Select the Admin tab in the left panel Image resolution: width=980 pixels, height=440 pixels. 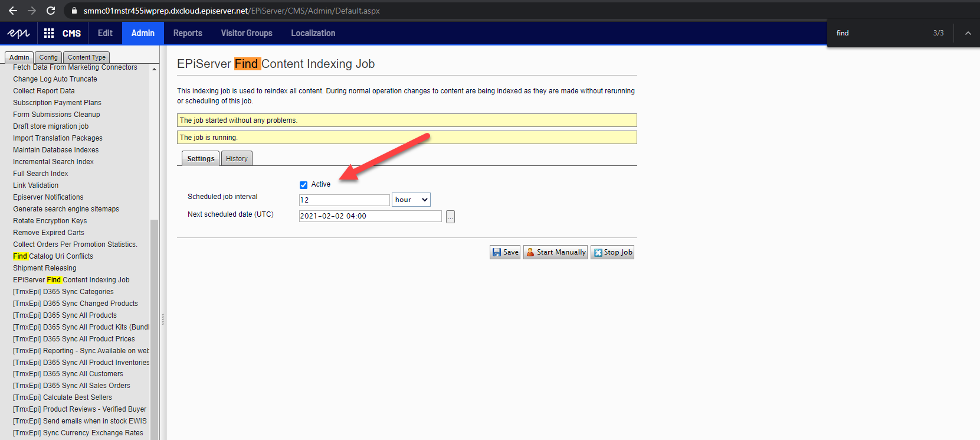19,57
